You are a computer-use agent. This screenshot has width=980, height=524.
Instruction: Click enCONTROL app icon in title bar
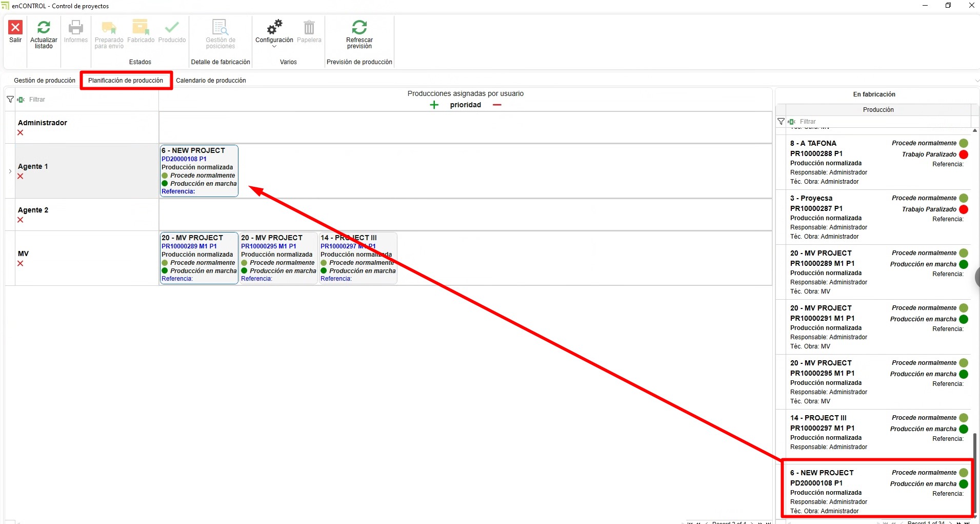pyautogui.click(x=5, y=6)
